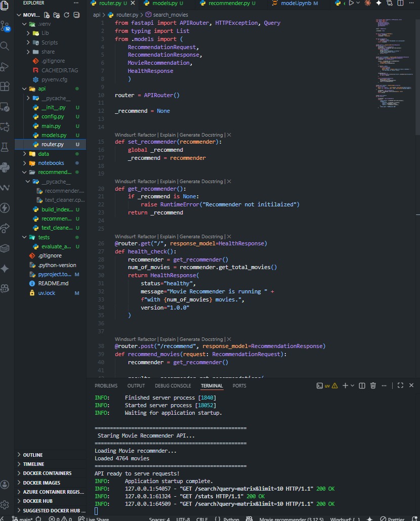Image resolution: width=420 pixels, height=521 pixels.
Task: Open the Search view in activity bar
Action: (x=5, y=46)
